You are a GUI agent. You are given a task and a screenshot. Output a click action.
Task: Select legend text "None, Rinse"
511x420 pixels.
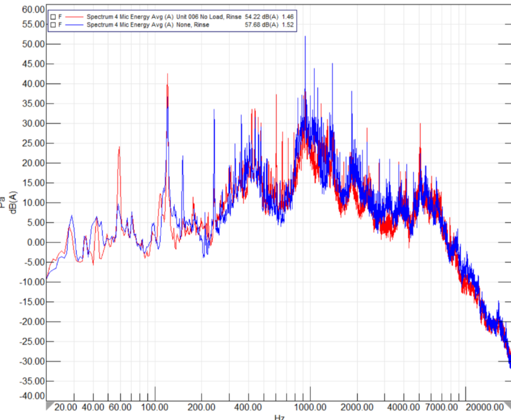tap(192, 24)
